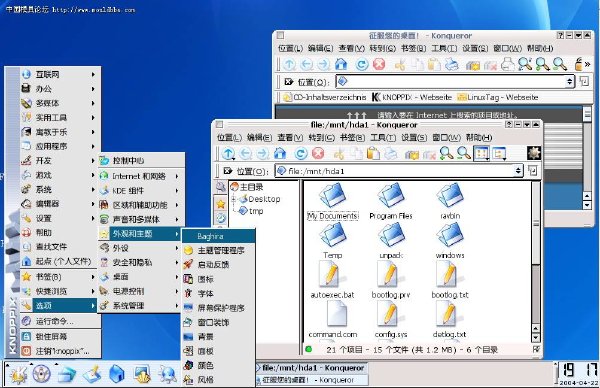Click Reload icon in back Konqueror window
Image resolution: width=600 pixels, height=388 pixels.
[x=362, y=64]
